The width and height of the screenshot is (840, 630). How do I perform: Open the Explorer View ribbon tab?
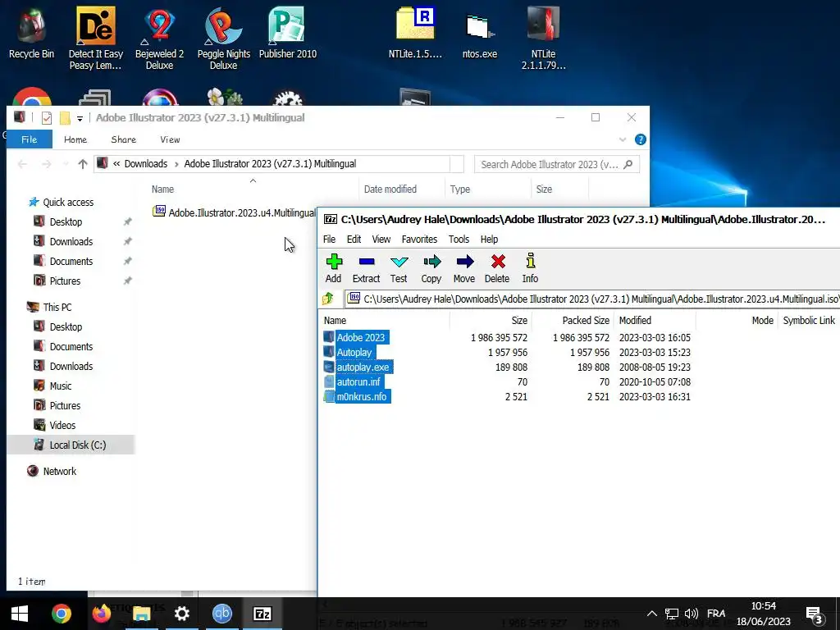pos(170,139)
